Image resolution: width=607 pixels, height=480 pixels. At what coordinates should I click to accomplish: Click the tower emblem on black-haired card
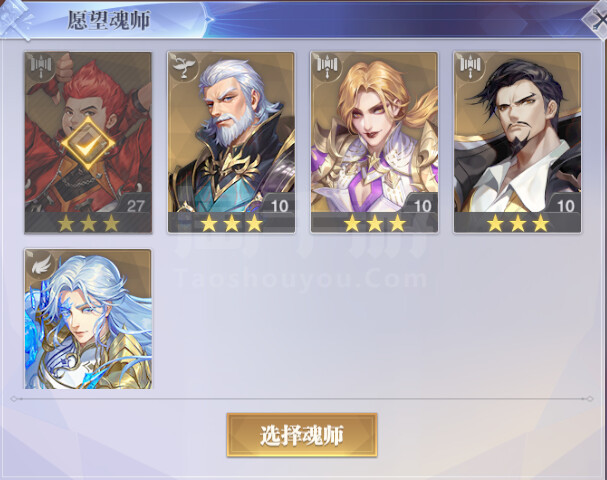click(x=470, y=67)
